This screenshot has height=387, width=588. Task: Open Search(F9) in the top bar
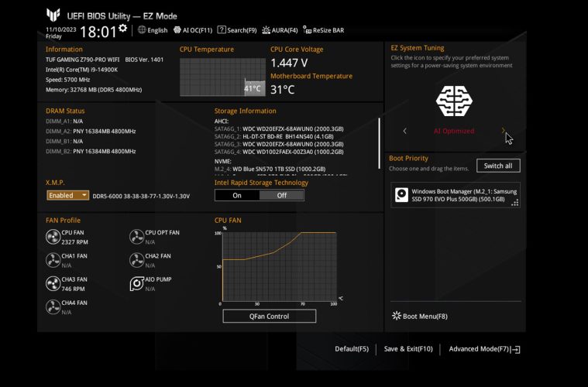click(x=237, y=30)
